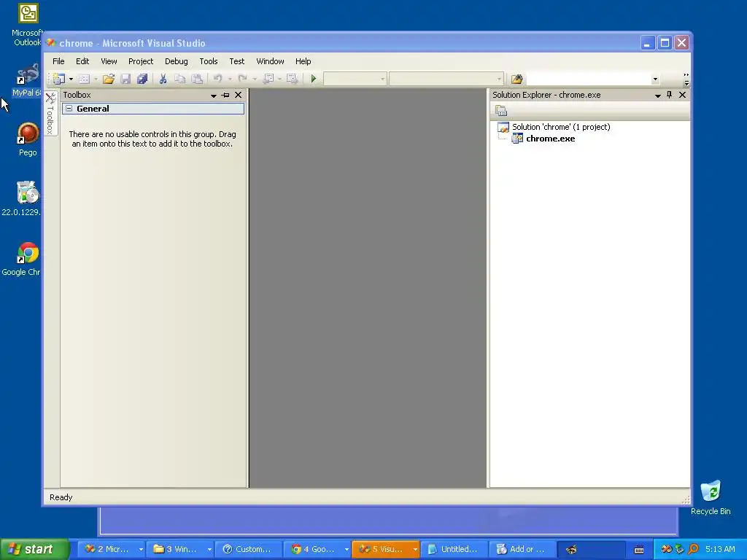This screenshot has height=560, width=747.
Task: Select chrome.exe project in Solution Explorer
Action: [x=550, y=139]
